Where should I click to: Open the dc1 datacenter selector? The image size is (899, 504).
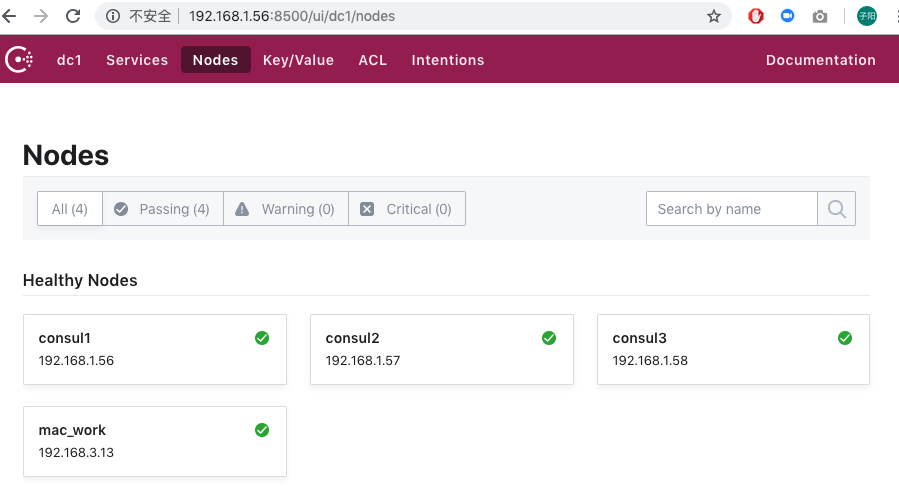(69, 60)
